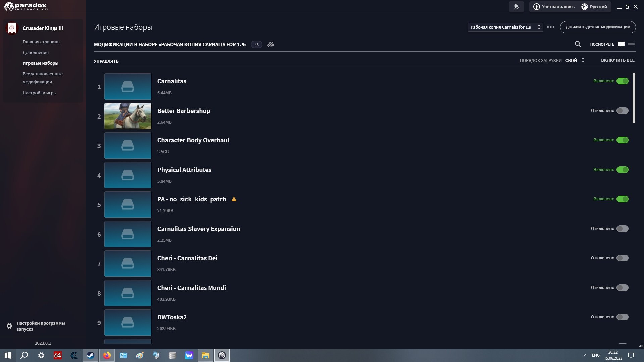Click the launcher settings gear icon
This screenshot has height=362, width=644.
(9, 326)
